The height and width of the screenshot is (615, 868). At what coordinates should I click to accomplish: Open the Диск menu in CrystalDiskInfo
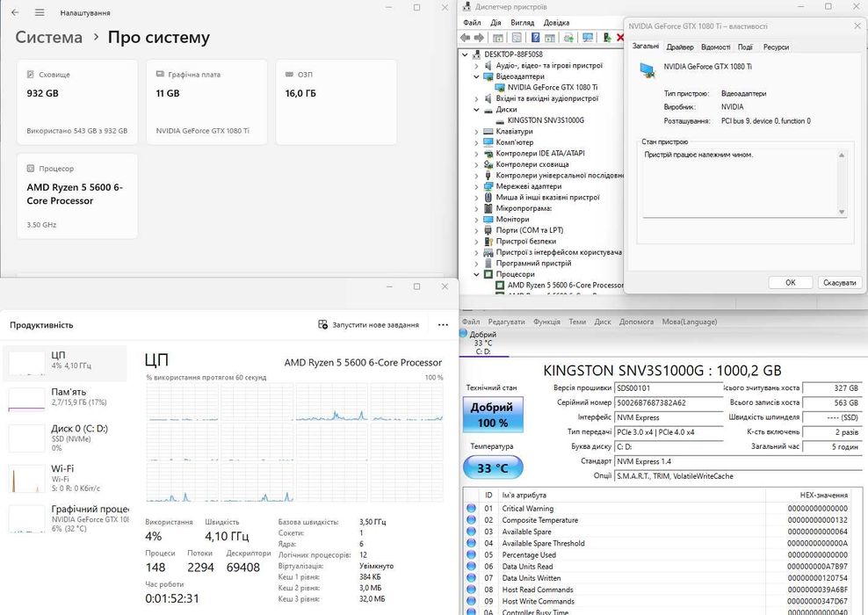(x=603, y=322)
